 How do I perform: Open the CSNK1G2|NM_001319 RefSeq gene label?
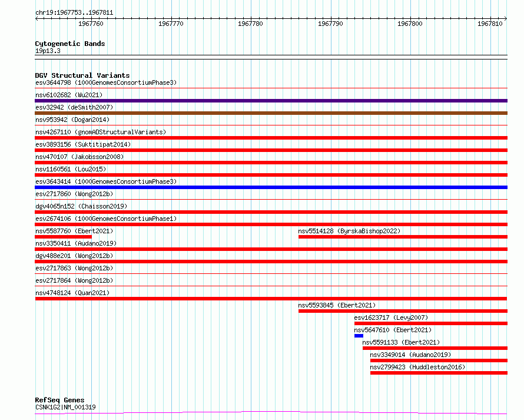65,407
